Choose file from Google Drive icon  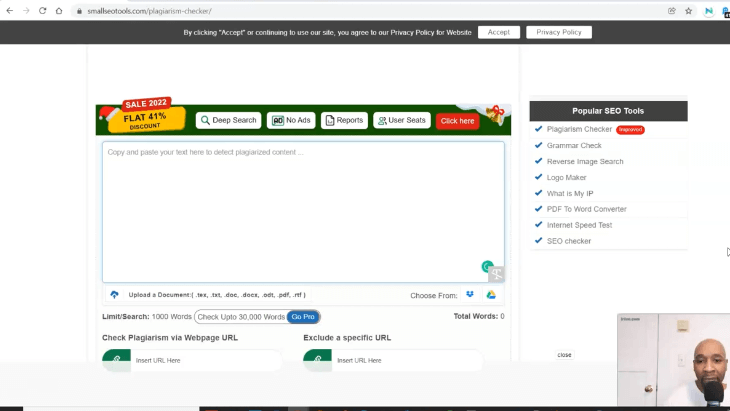tap(491, 295)
